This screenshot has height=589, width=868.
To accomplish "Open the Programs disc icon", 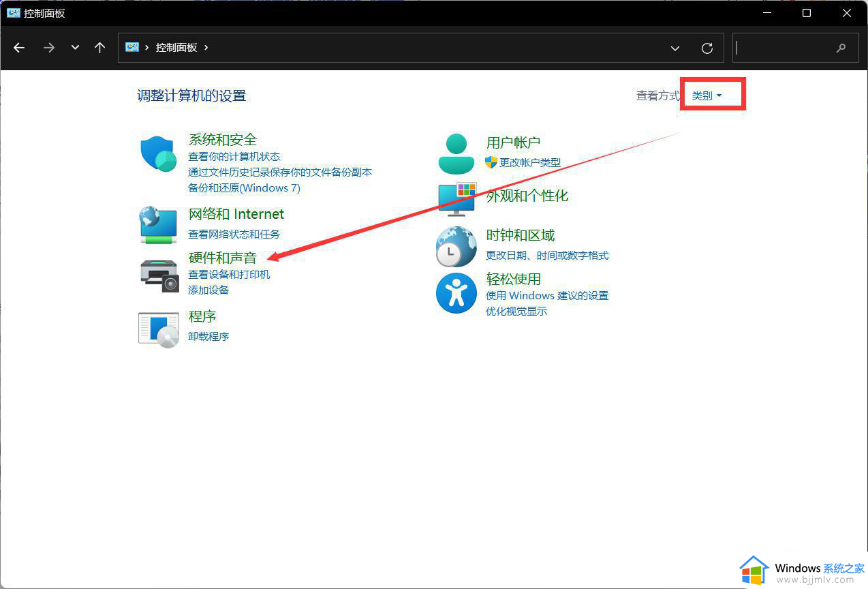I will [159, 330].
